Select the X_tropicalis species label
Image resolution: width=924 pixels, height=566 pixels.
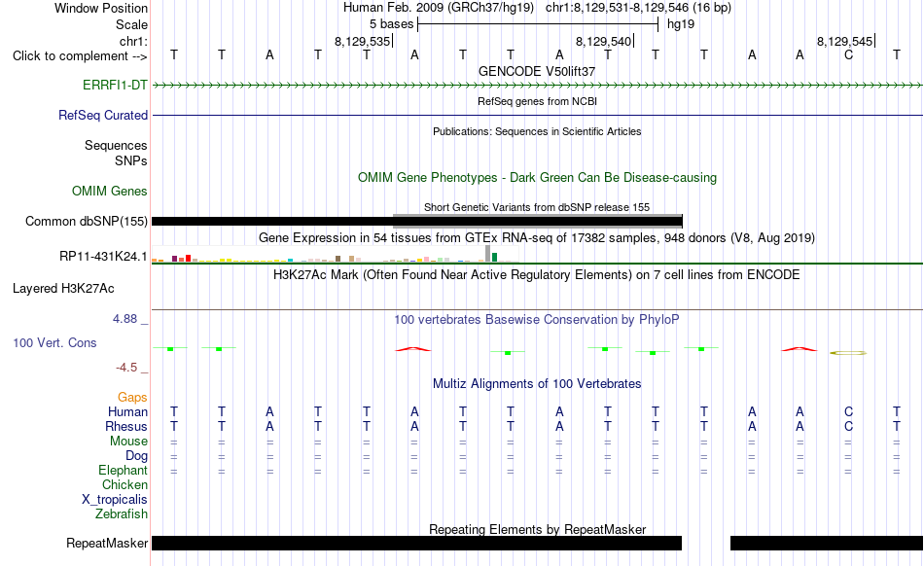coord(115,499)
